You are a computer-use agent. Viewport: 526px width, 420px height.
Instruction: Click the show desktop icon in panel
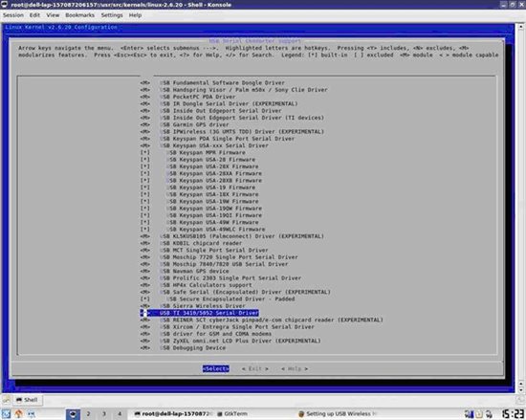click(32, 413)
